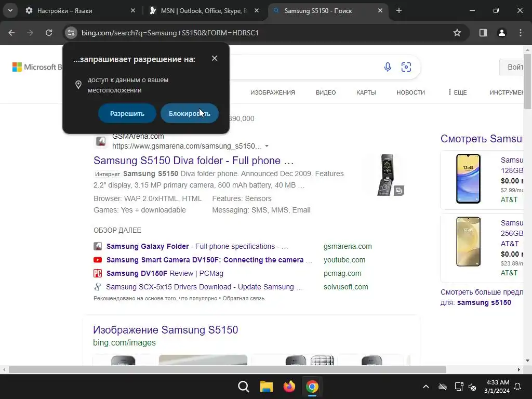Open the notifications bell icon
The height and width of the screenshot is (399, 532).
[518, 387]
